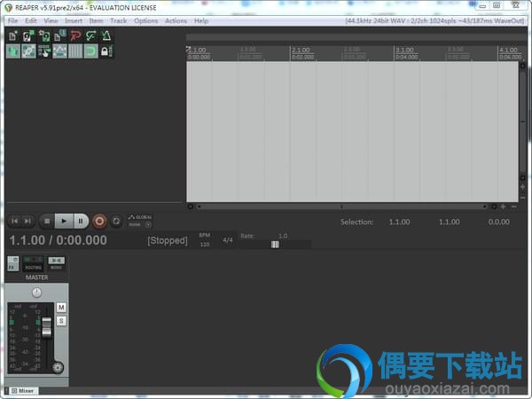Click the Open Project toolbar icon
Image resolution: width=532 pixels, height=399 pixels.
(28, 35)
